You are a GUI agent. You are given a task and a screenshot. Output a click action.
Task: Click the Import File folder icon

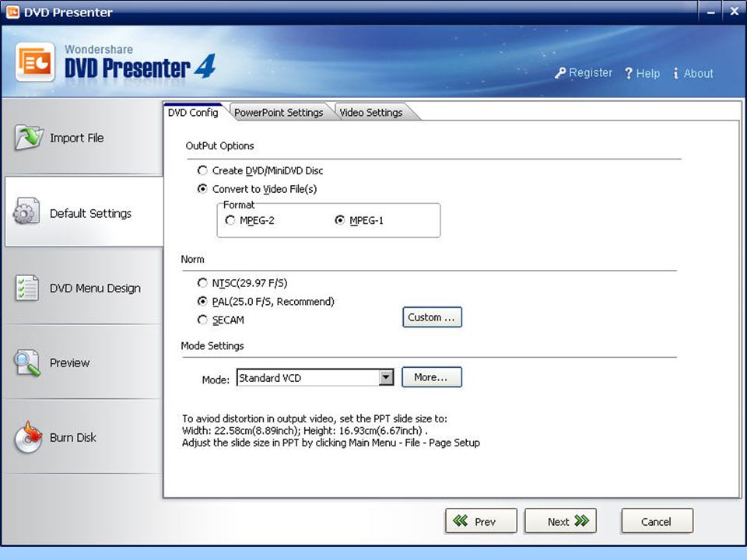pos(29,137)
